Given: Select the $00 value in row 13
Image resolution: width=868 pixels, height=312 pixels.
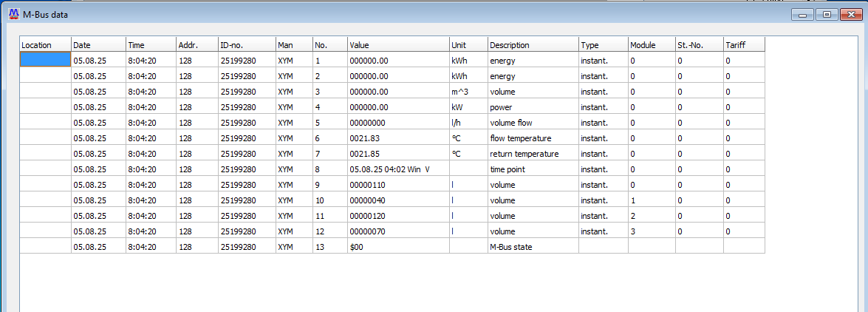Looking at the screenshot, I should (x=357, y=247).
